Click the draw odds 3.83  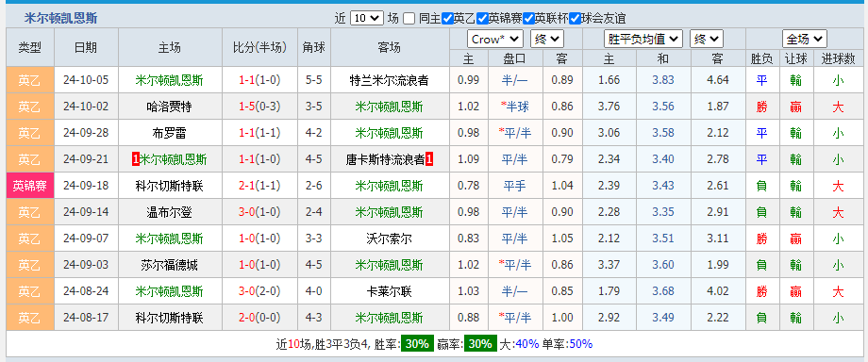point(663,80)
